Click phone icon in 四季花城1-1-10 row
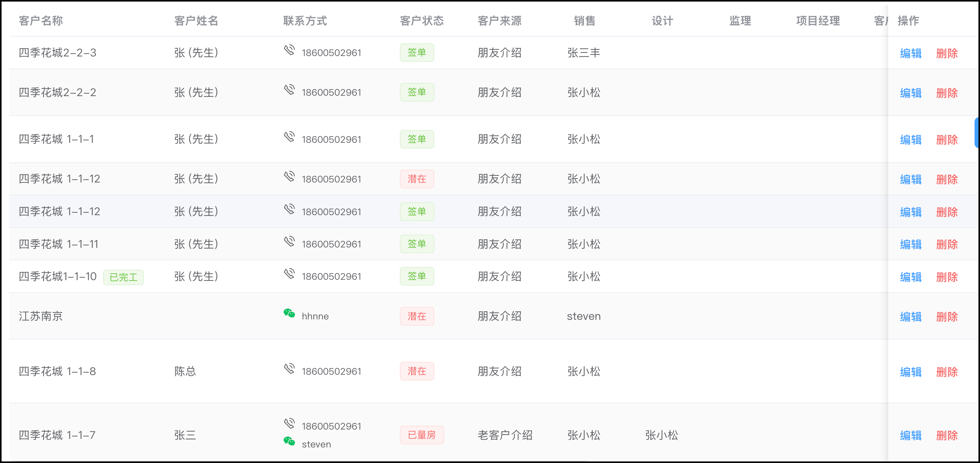 click(289, 274)
